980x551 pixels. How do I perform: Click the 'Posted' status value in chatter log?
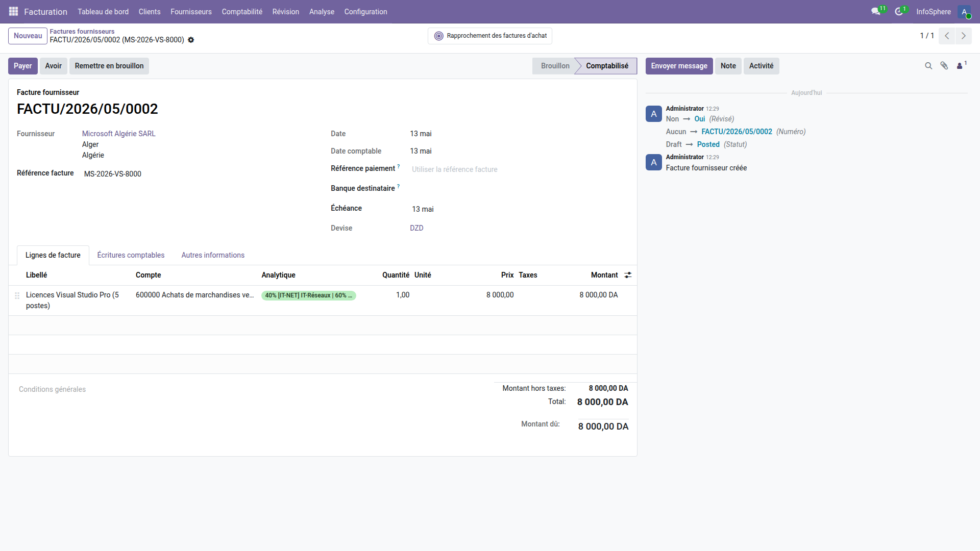tap(708, 144)
